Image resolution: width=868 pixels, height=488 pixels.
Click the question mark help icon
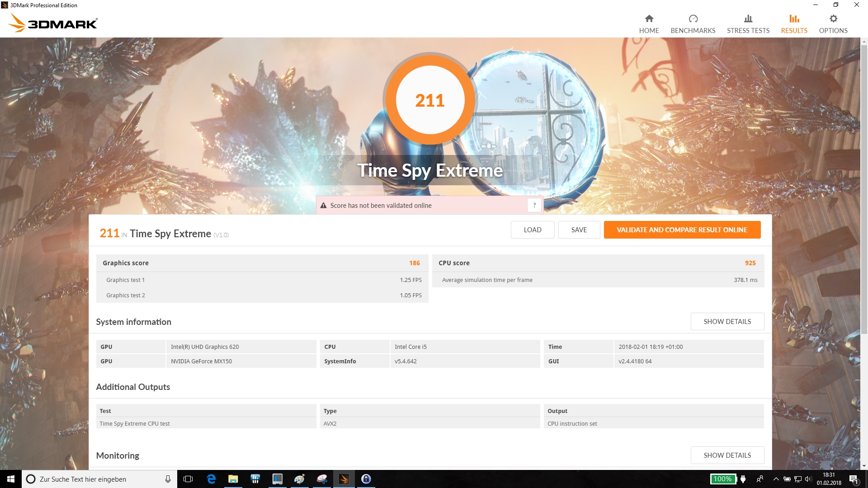pos(534,205)
